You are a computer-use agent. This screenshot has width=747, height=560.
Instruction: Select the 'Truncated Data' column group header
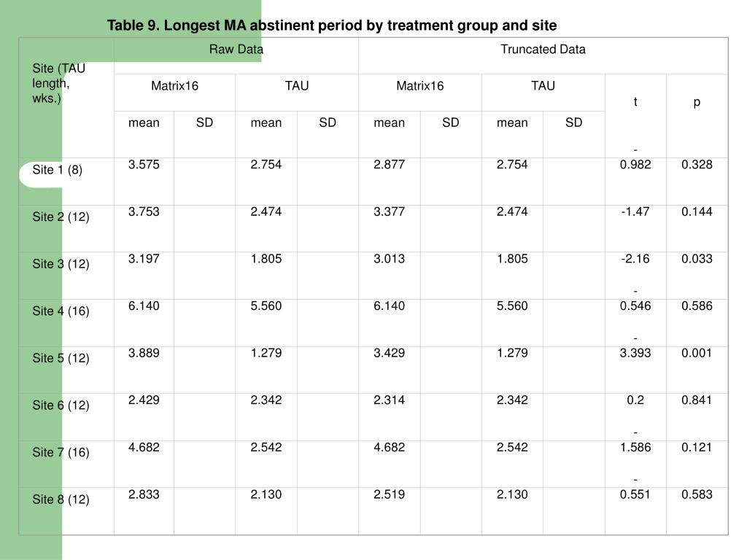[543, 49]
